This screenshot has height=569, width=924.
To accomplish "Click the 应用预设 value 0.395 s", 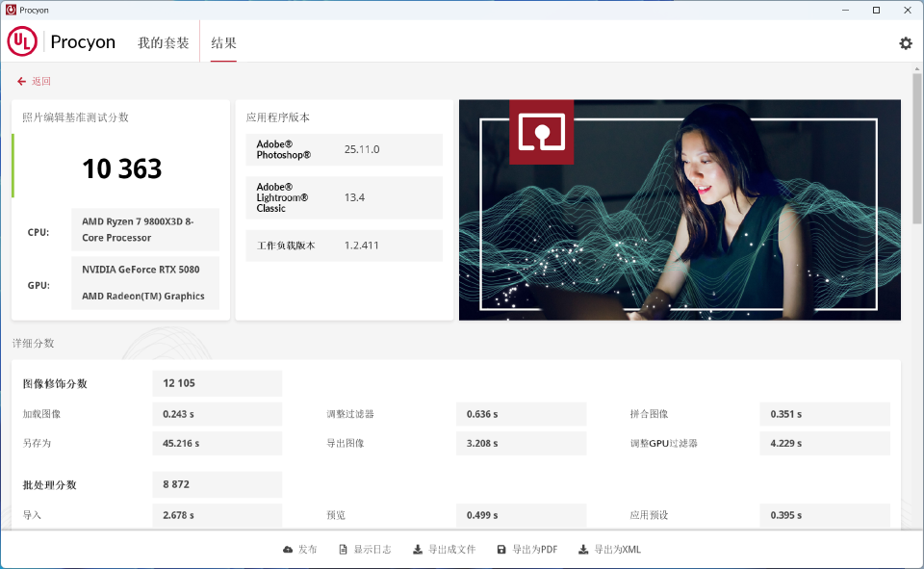I will pyautogui.click(x=825, y=515).
